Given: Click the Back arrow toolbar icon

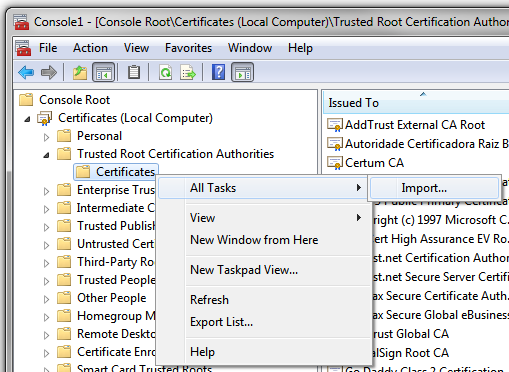Looking at the screenshot, I should click(26, 72).
